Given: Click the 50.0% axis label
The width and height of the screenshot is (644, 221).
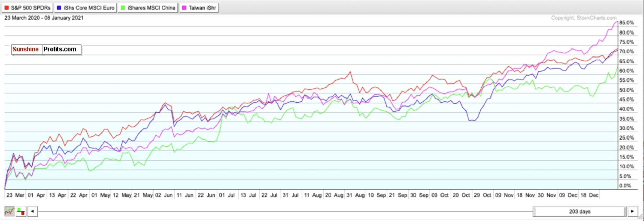Looking at the screenshot, I should tap(626, 90).
